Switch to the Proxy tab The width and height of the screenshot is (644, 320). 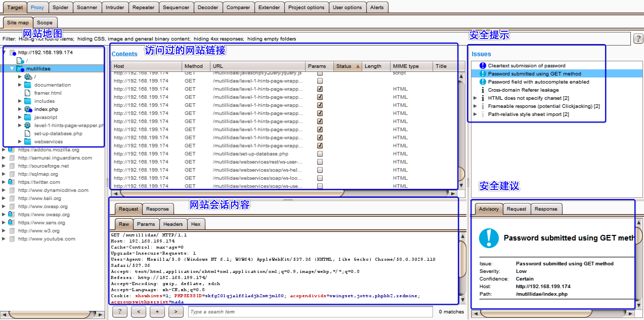point(37,7)
